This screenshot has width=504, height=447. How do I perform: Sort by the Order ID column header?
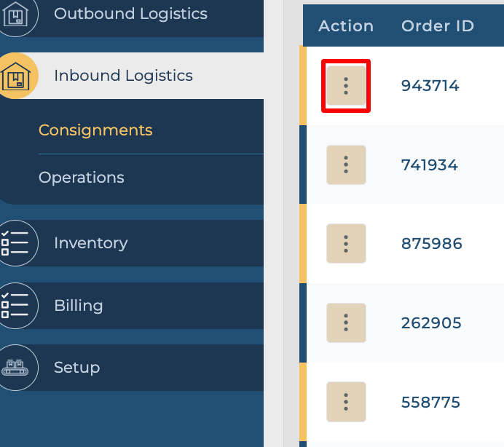click(x=438, y=26)
